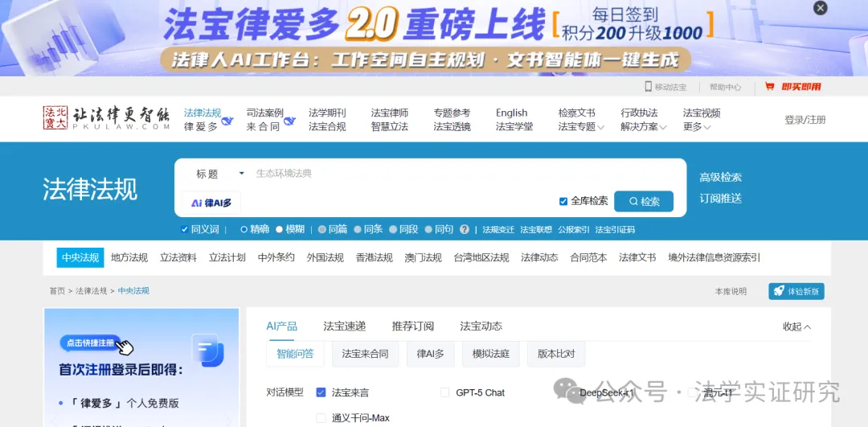868x427 pixels.
Task: Switch to the 地方法规 tab
Action: [x=129, y=257]
